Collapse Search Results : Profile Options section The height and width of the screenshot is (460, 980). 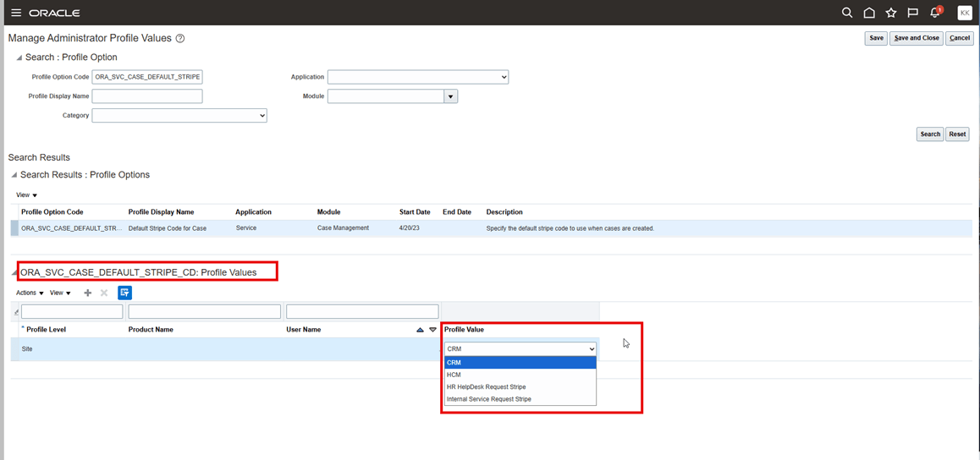(14, 175)
